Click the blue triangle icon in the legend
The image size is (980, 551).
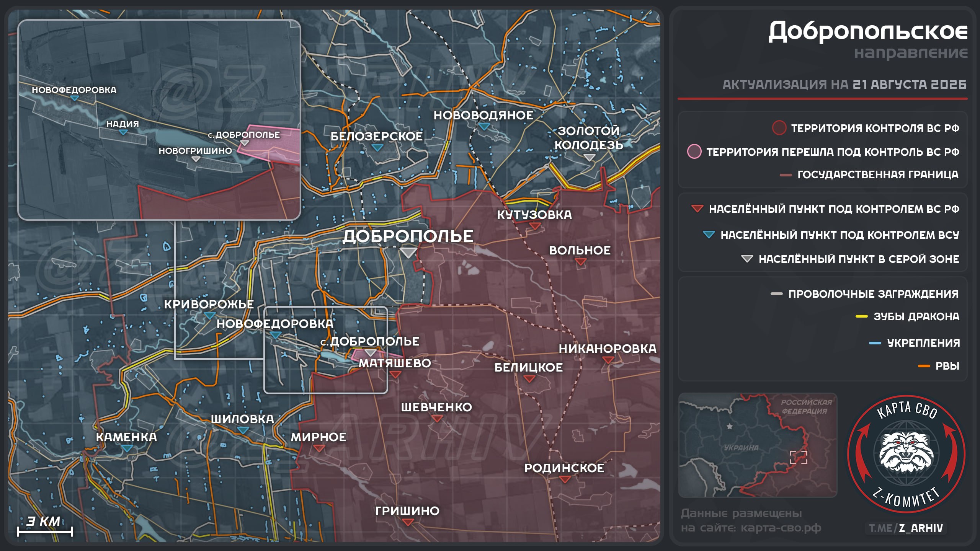(x=709, y=235)
